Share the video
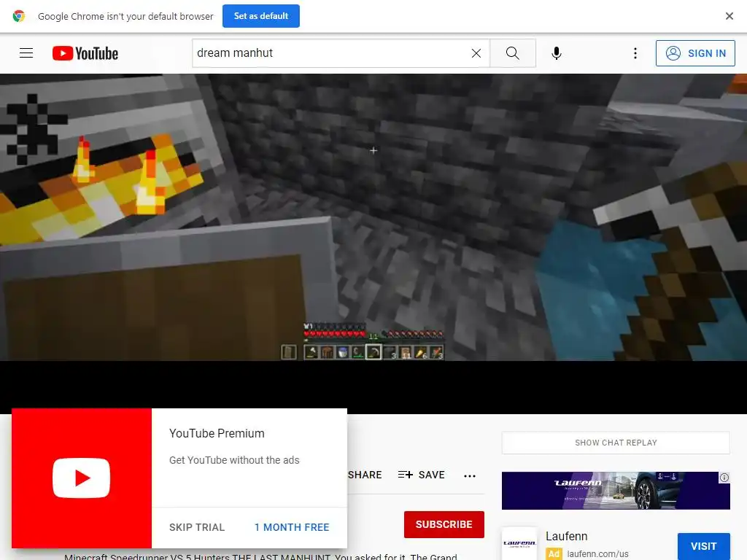 pyautogui.click(x=365, y=475)
